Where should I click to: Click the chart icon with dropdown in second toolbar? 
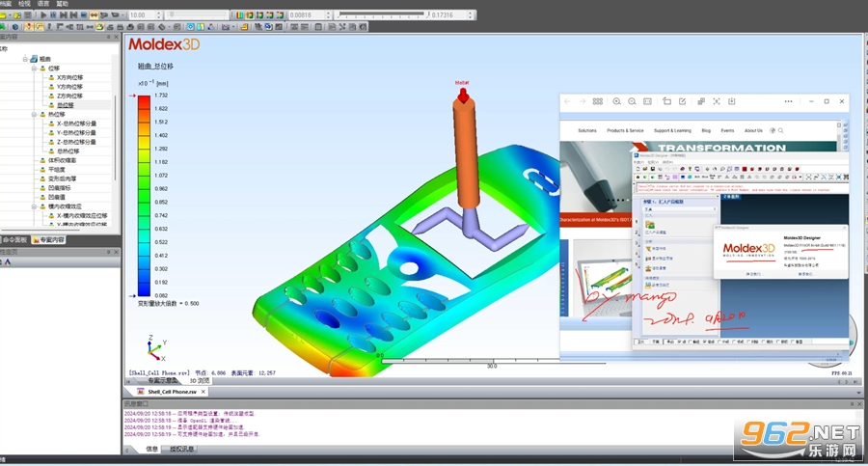(x=226, y=27)
